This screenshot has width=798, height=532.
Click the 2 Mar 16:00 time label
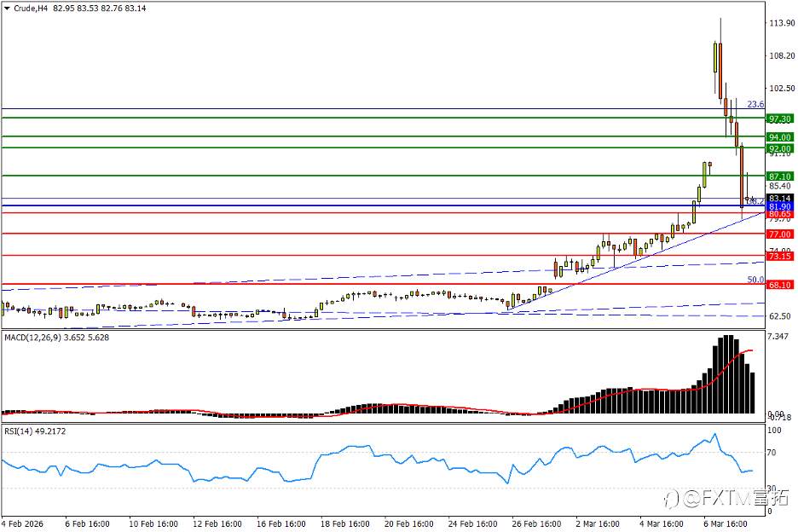pos(598,523)
